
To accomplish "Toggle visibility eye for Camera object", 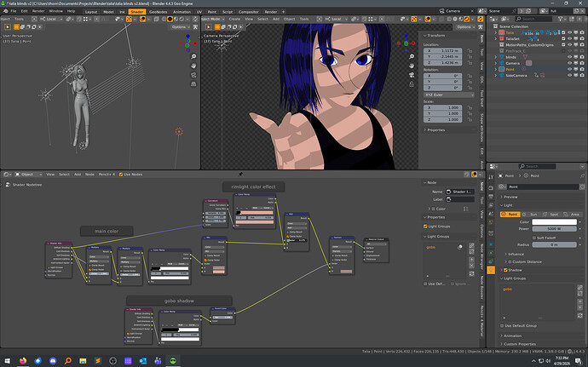I will 569,63.
